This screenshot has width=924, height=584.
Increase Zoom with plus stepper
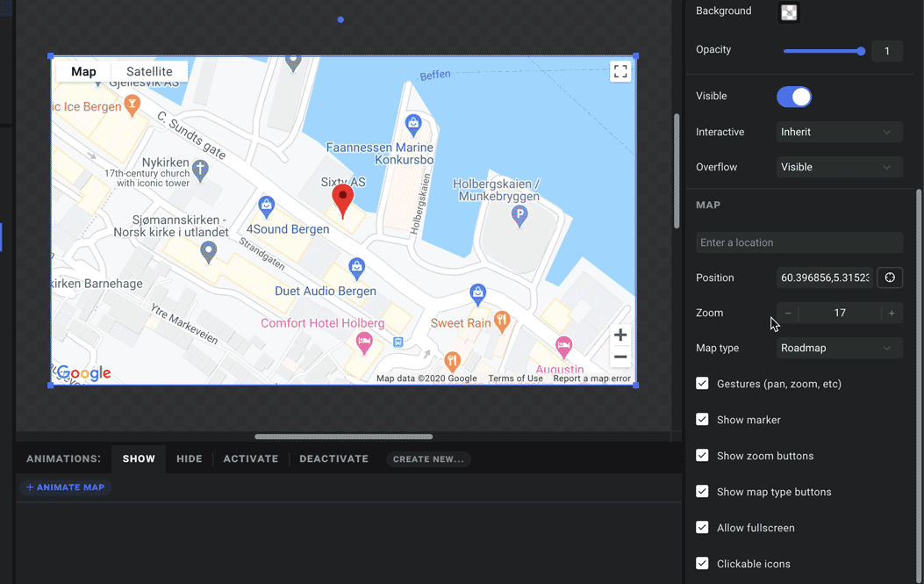pos(892,314)
